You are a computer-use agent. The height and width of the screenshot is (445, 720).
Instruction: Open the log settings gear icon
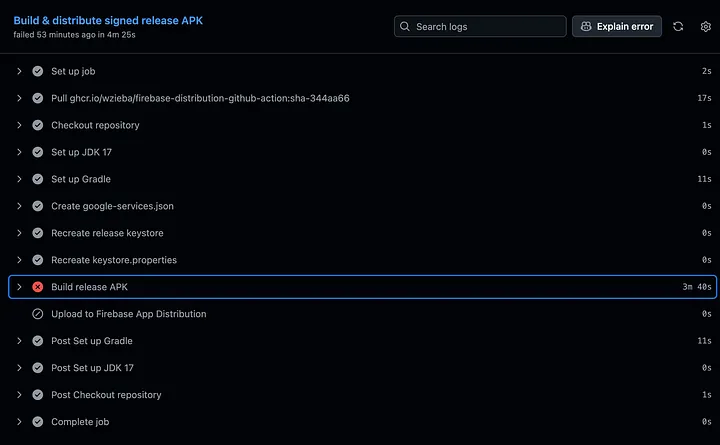coord(705,27)
